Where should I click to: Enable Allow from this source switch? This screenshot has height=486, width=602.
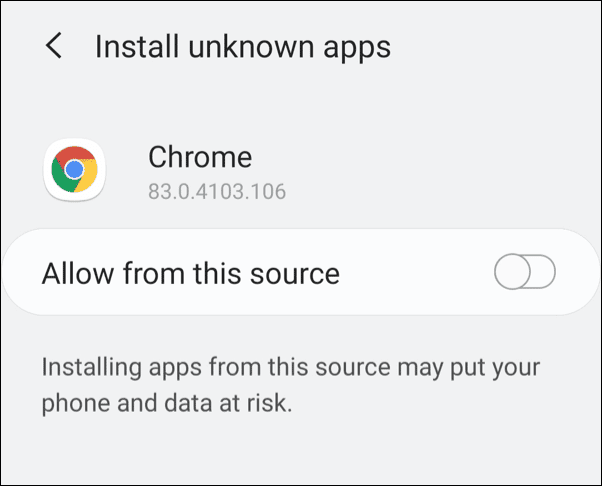(x=525, y=272)
